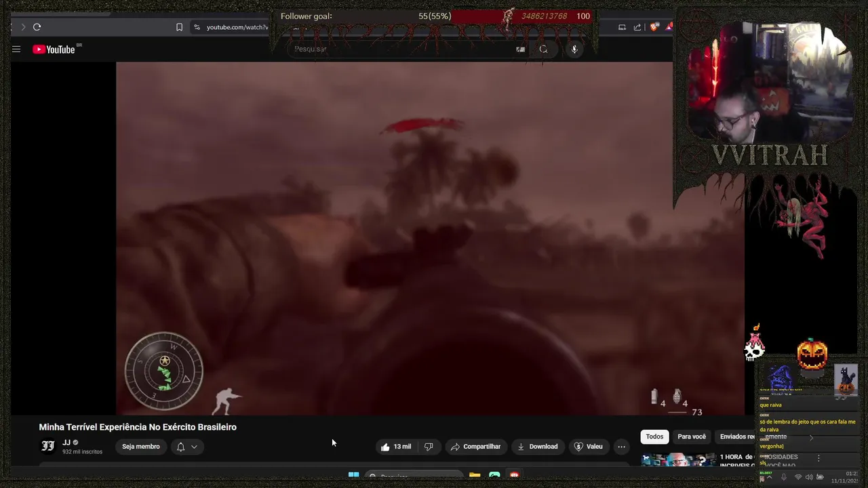
Task: Share page via browser share icon
Action: pyautogui.click(x=637, y=27)
